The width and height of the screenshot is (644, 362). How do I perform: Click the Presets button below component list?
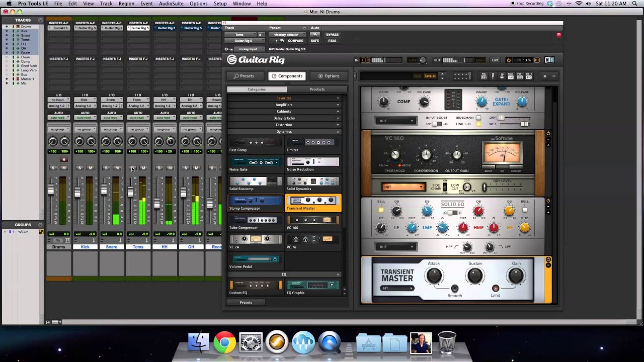tap(246, 303)
